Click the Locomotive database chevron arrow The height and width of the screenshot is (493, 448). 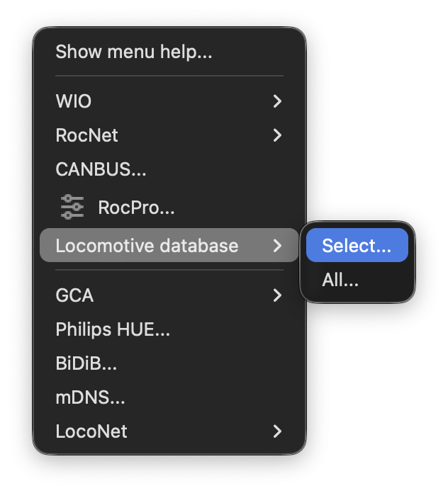pyautogui.click(x=277, y=246)
